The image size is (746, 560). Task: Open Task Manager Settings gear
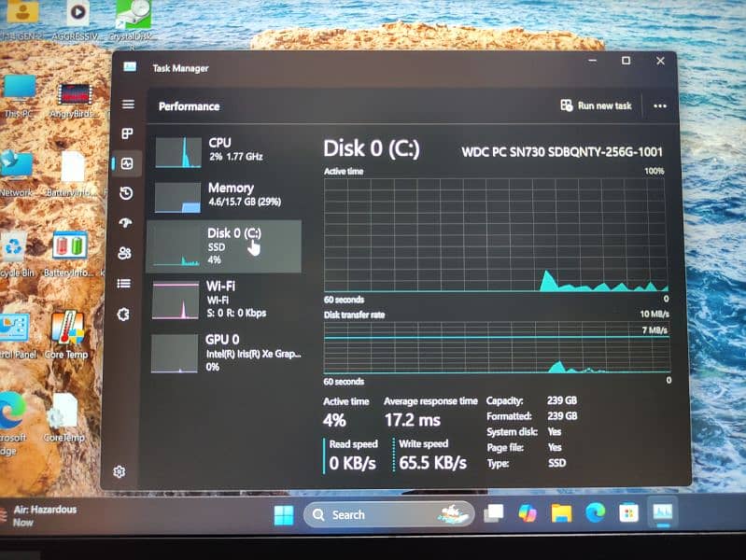120,472
